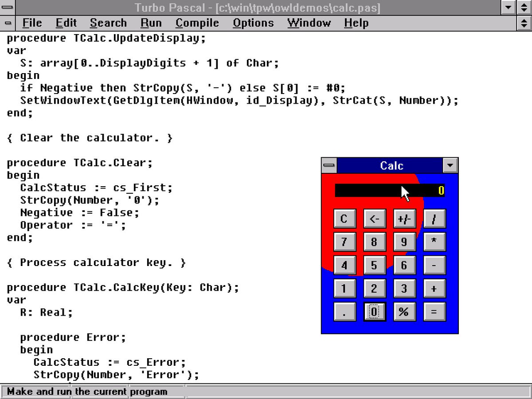Open the Search menu
Viewport: 532px width, 399px height.
point(108,23)
